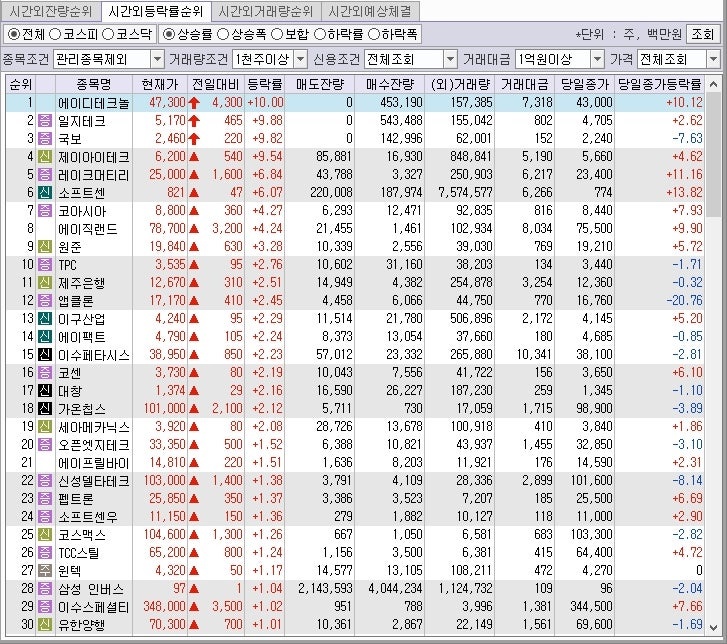The image size is (727, 644).
Task: Open 거래량조건 dropdown showing 1천주이상
Action: [x=269, y=59]
